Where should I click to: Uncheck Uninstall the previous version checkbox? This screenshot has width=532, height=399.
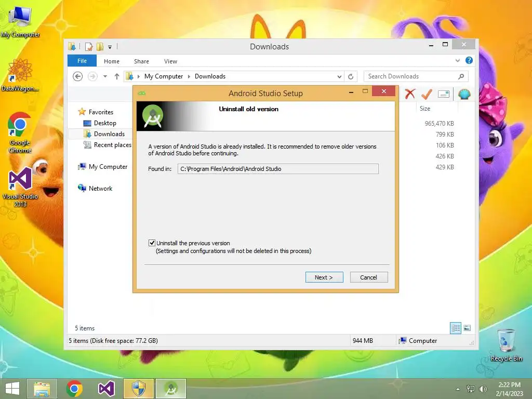(152, 243)
